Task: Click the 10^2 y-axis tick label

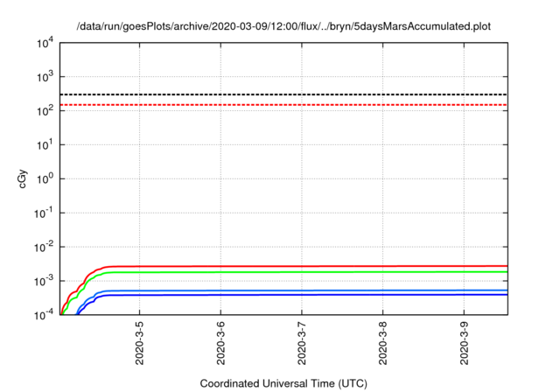Action: pyautogui.click(x=45, y=110)
